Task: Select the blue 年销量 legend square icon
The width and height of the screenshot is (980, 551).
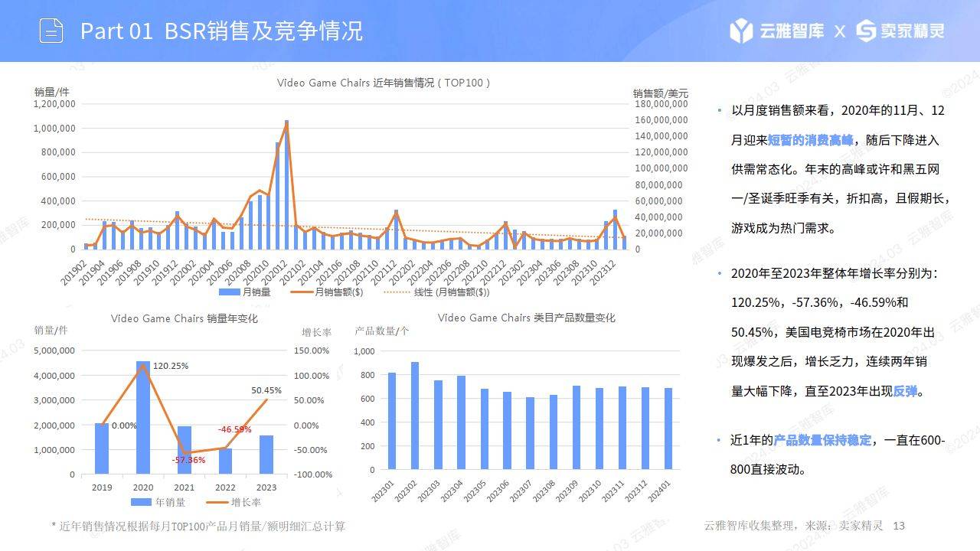Action: pos(139,502)
